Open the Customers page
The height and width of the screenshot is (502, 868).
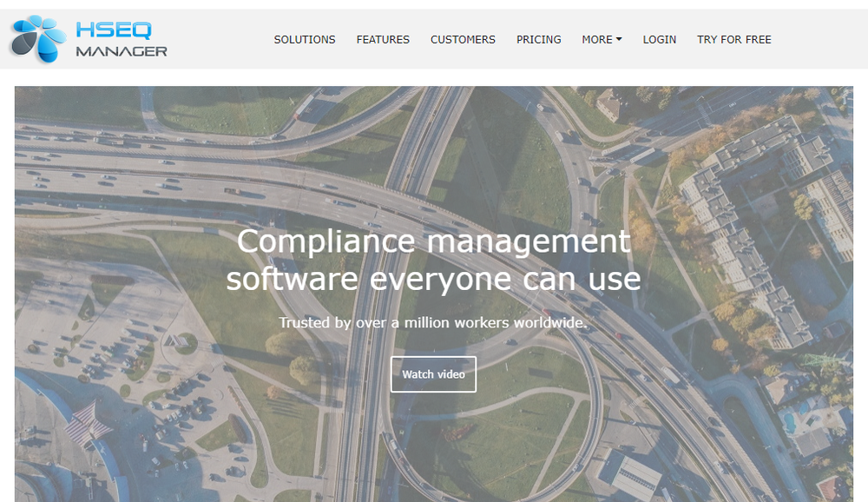463,39
